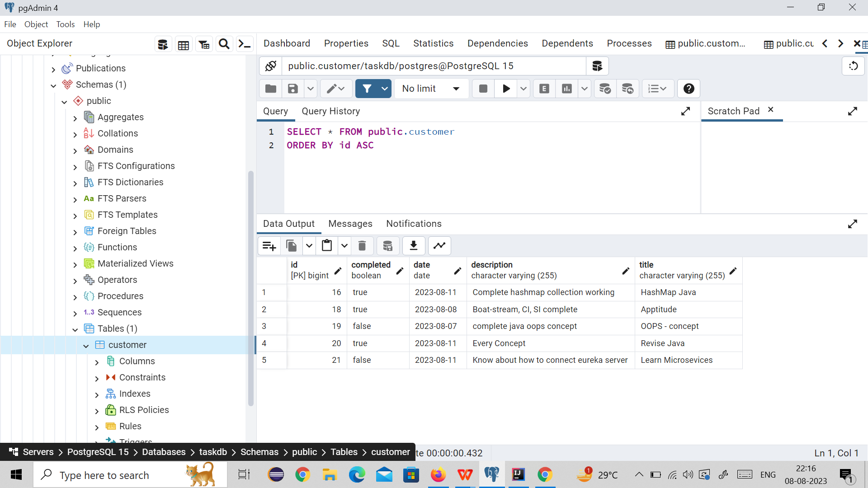This screenshot has width=868, height=488.
Task: Collapse the public schema node
Action: coord(64,101)
